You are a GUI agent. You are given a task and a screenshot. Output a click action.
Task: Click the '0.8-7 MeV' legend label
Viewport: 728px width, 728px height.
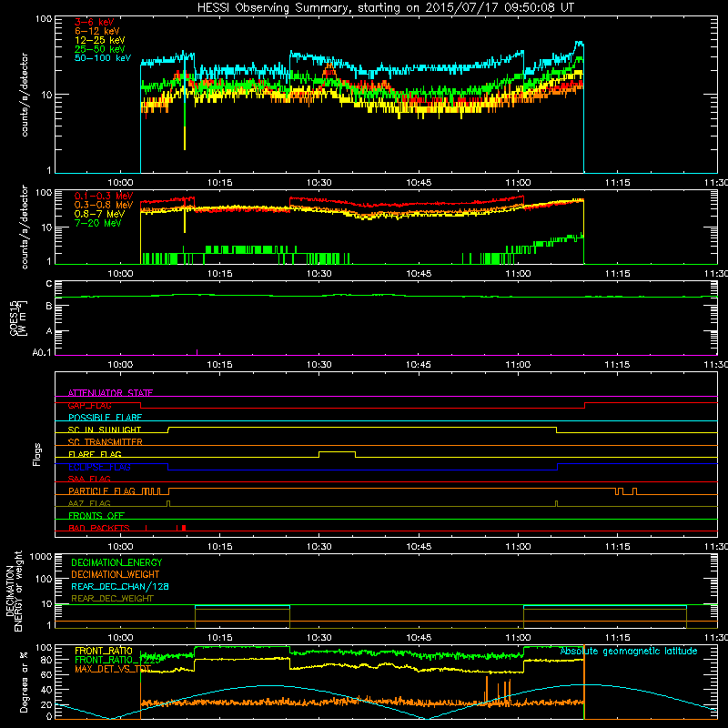(99, 214)
